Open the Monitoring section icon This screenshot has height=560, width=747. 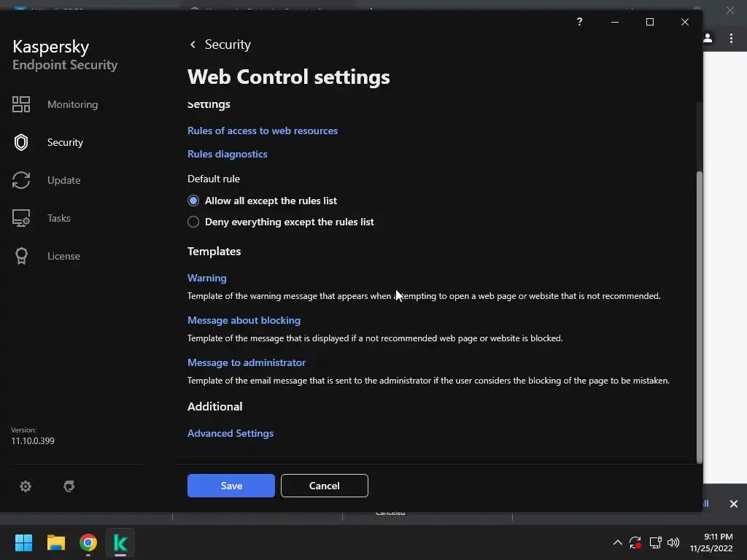[21, 104]
